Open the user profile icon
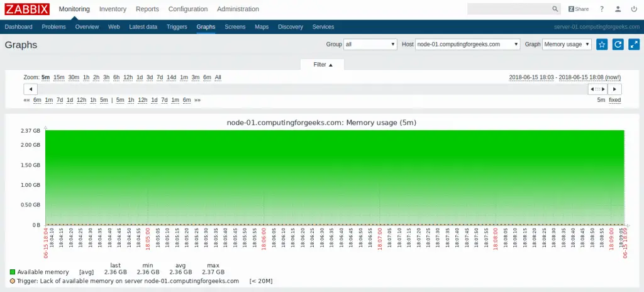The height and width of the screenshot is (292, 644). [x=618, y=9]
